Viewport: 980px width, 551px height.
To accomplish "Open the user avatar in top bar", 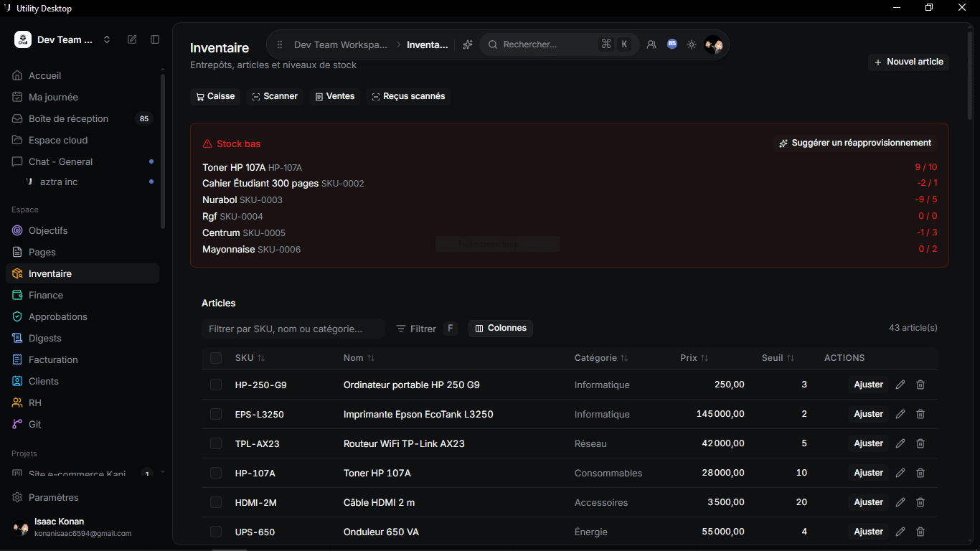I will coord(713,44).
